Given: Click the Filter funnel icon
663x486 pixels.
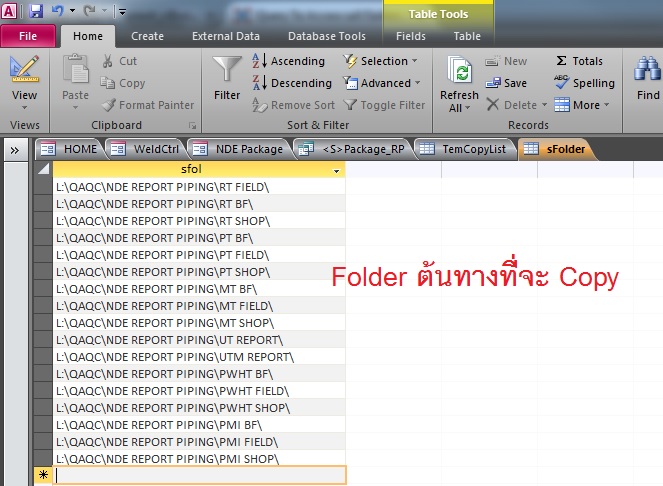Looking at the screenshot, I should (227, 70).
